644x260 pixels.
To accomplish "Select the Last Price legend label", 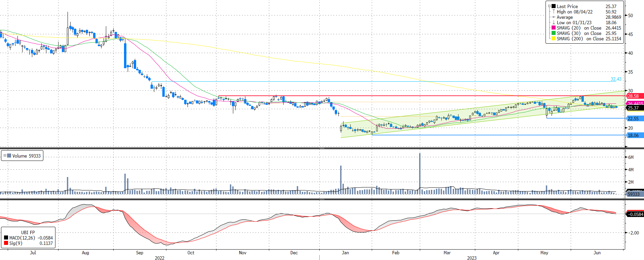I will coord(567,6).
